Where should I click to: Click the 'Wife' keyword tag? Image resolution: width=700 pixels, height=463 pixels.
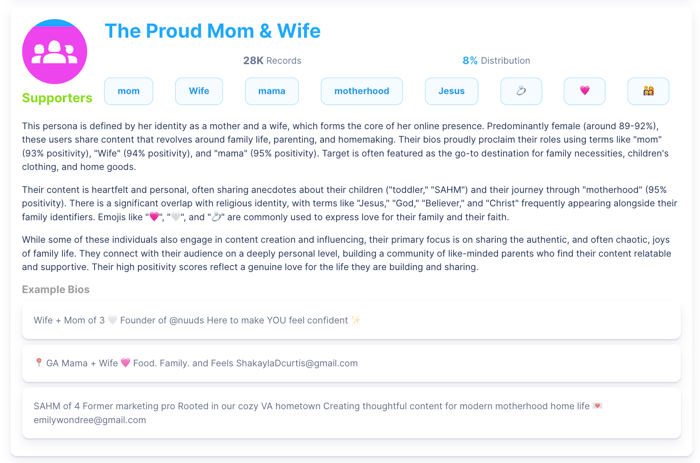coord(199,91)
